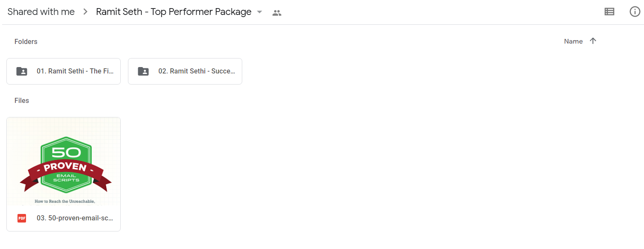Go back to Shared with me breadcrumb
This screenshot has height=249, width=644.
pyautogui.click(x=41, y=12)
